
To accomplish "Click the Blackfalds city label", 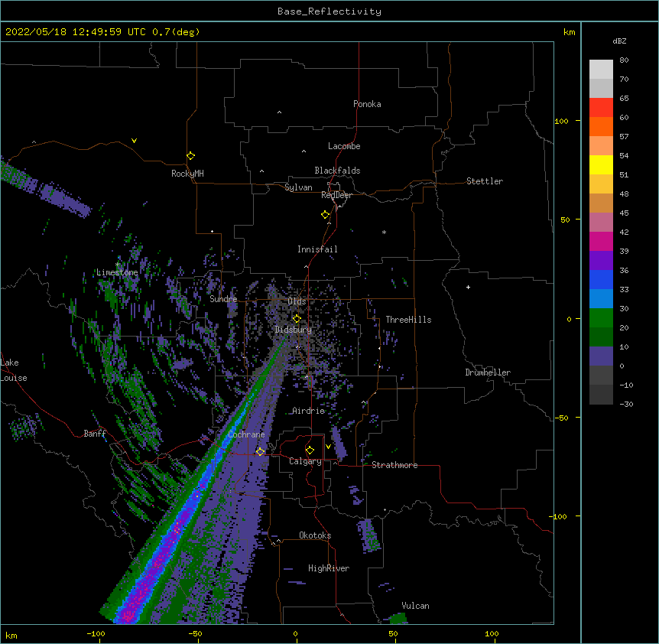I will tap(337, 171).
